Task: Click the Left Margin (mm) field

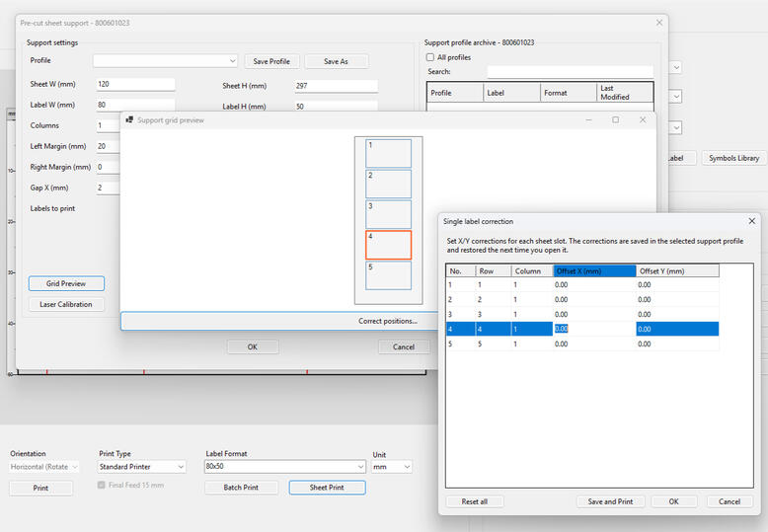Action: [x=109, y=146]
